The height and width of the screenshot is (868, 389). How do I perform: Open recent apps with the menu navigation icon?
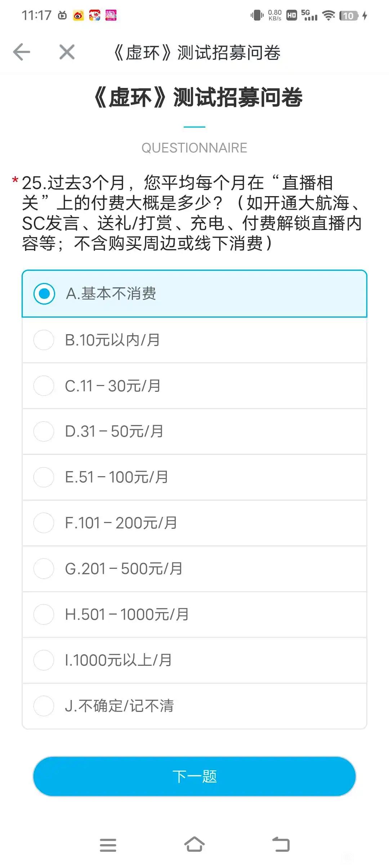tap(108, 845)
